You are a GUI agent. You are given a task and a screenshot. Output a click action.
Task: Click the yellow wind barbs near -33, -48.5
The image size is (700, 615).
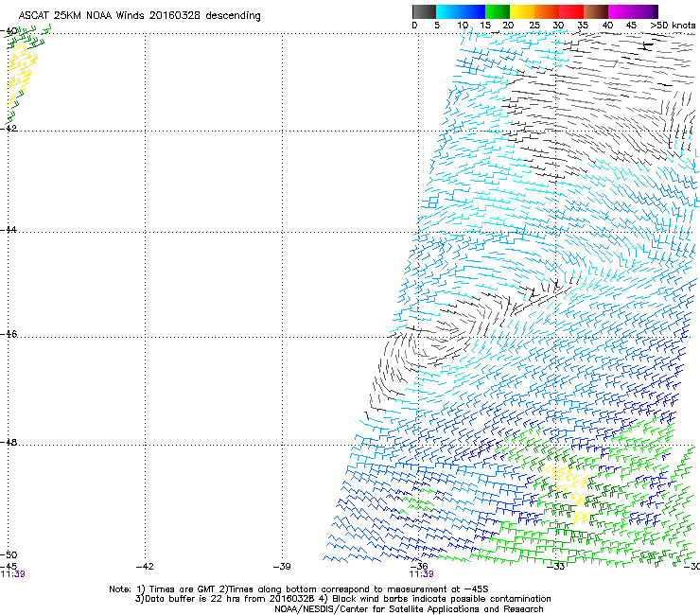click(568, 483)
